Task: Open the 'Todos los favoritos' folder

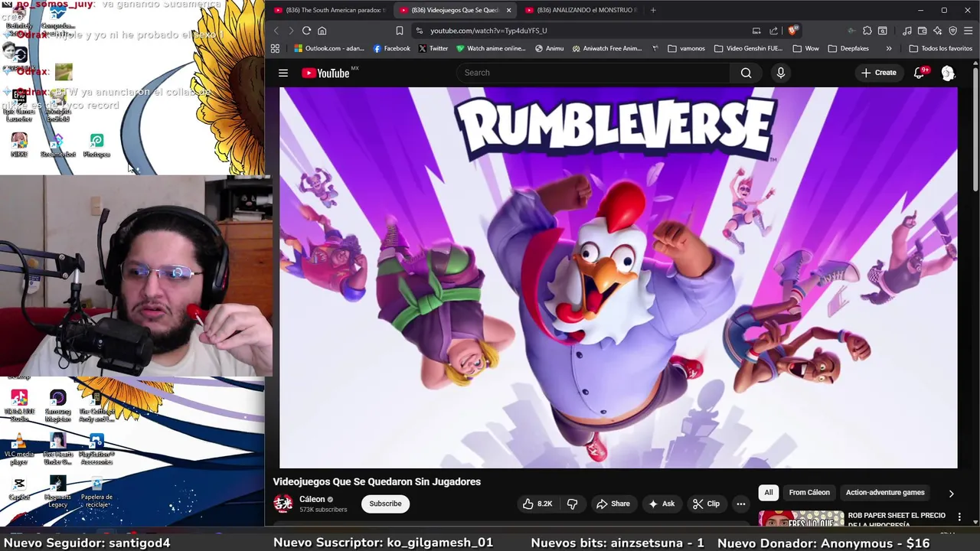Action: [940, 48]
